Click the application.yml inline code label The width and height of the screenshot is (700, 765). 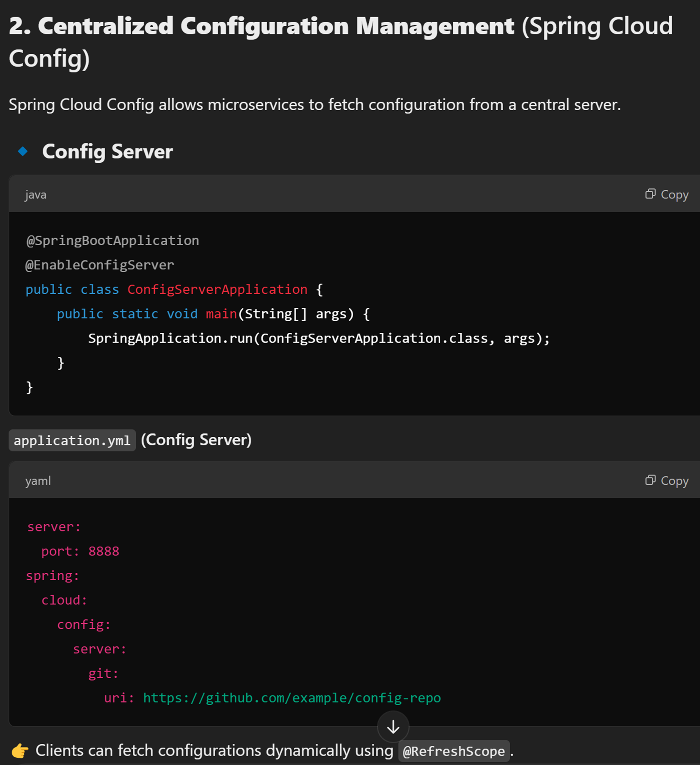click(x=72, y=440)
